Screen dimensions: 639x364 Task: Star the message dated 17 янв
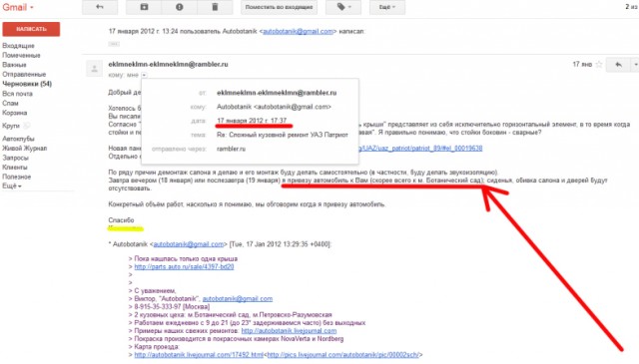599,65
